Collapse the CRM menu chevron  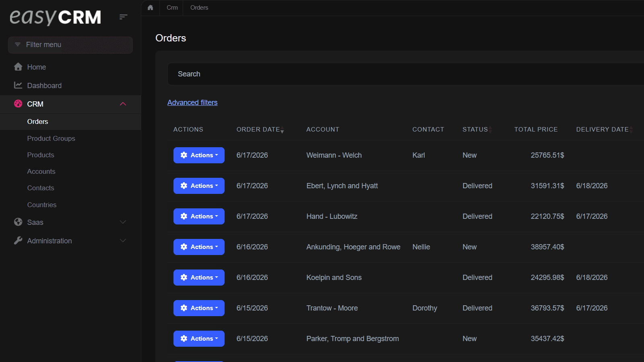tap(123, 104)
